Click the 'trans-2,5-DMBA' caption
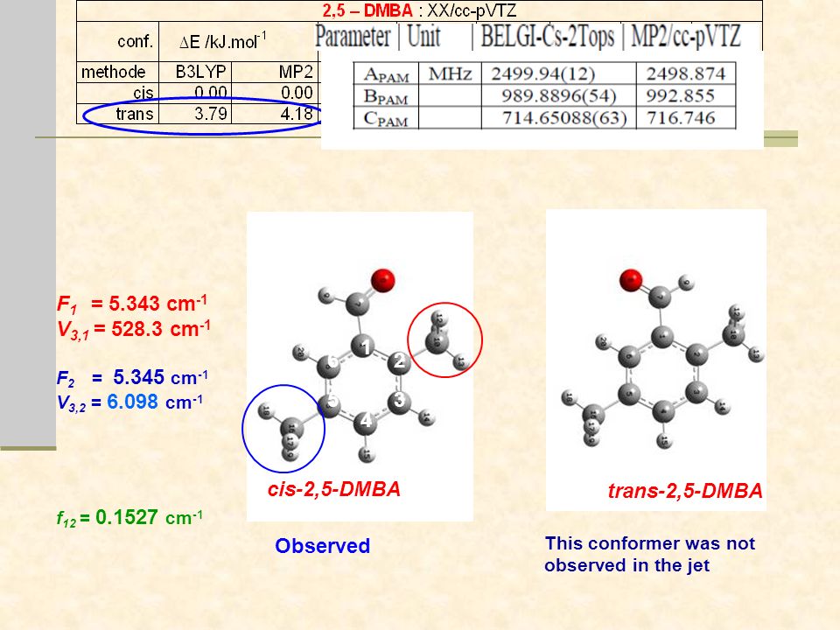Screen dimensions: 840x630 point(685,491)
